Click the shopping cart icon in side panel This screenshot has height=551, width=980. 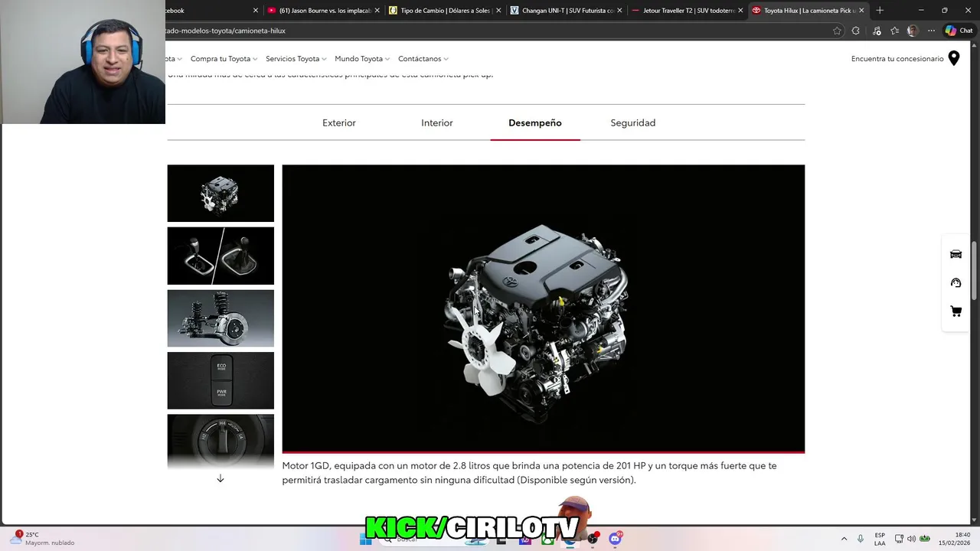(955, 311)
